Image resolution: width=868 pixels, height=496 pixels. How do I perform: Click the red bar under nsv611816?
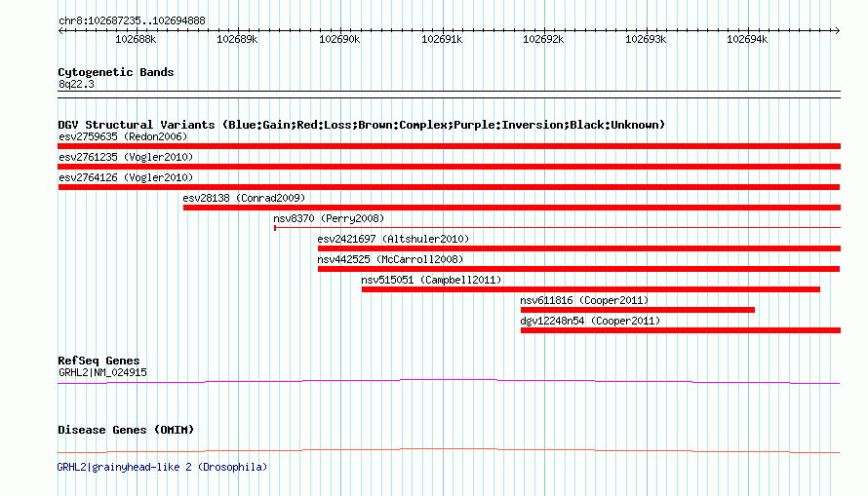638,310
